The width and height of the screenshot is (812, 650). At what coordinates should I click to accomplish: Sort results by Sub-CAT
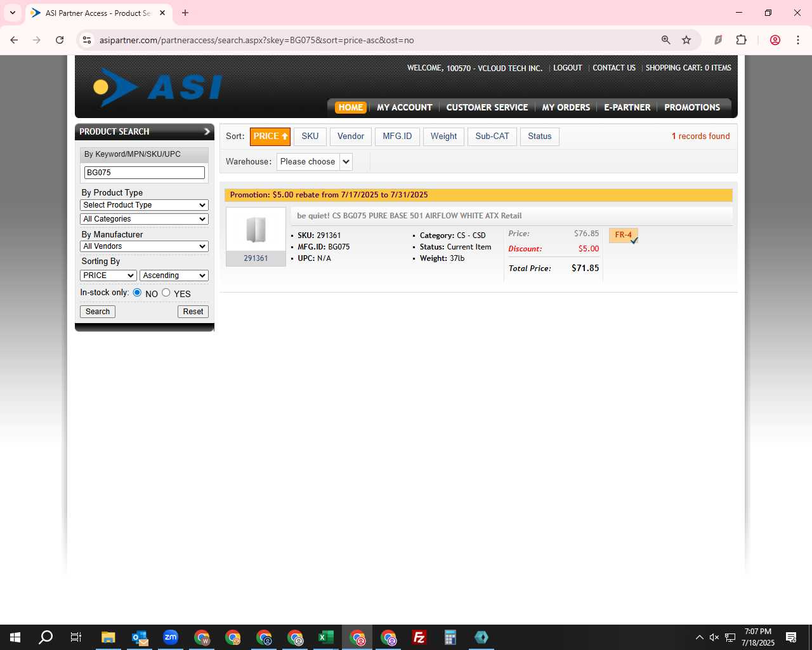coord(492,136)
